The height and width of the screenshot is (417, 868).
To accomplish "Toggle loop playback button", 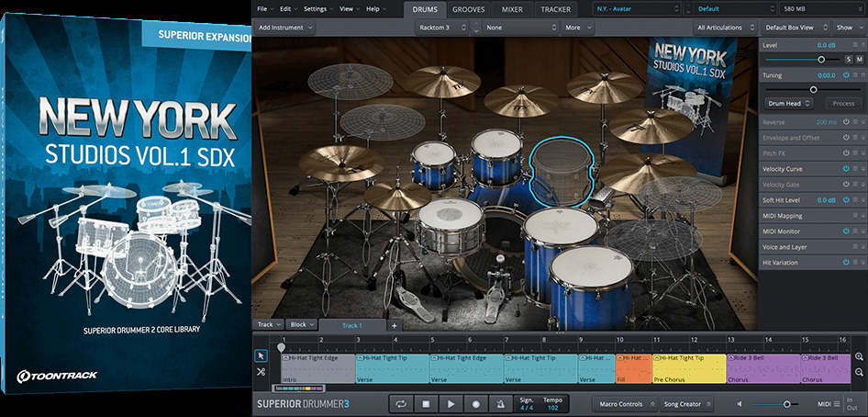I will 400,404.
